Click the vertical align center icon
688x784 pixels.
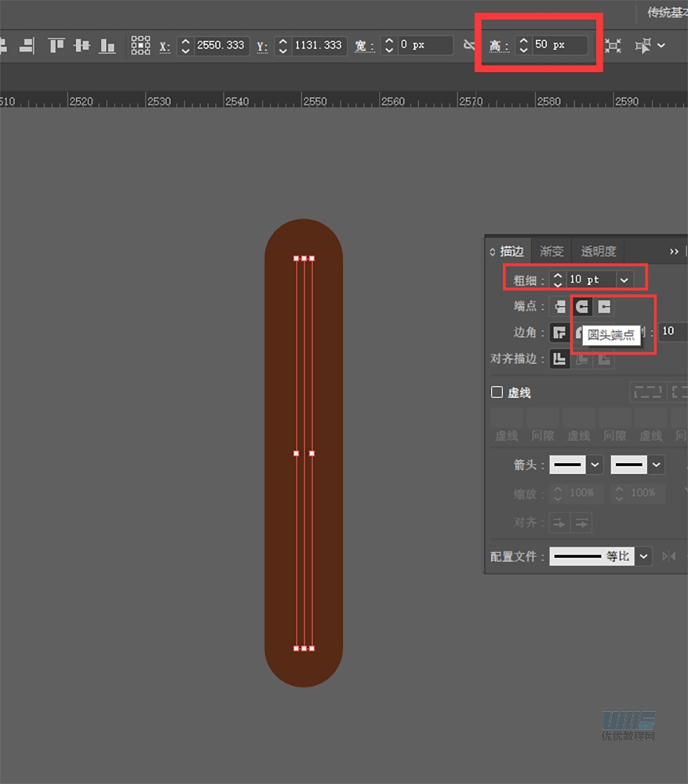(x=81, y=45)
